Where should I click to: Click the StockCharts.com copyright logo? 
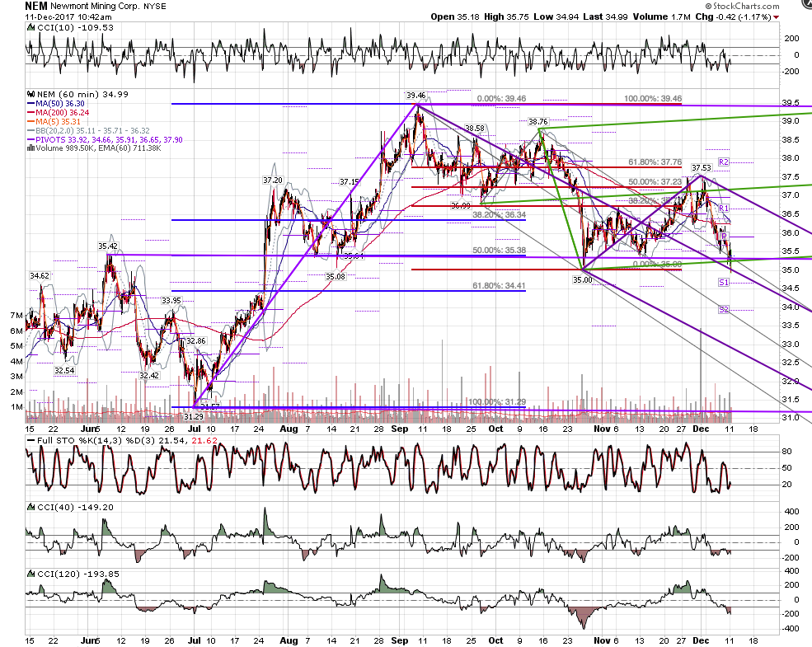coord(742,7)
